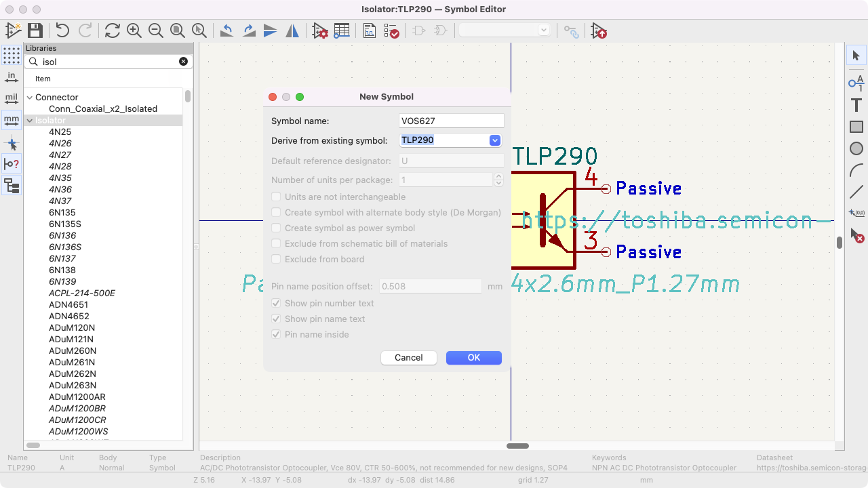Select Conn_Coaxial_x2_Isolated item
The width and height of the screenshot is (868, 488).
[103, 109]
